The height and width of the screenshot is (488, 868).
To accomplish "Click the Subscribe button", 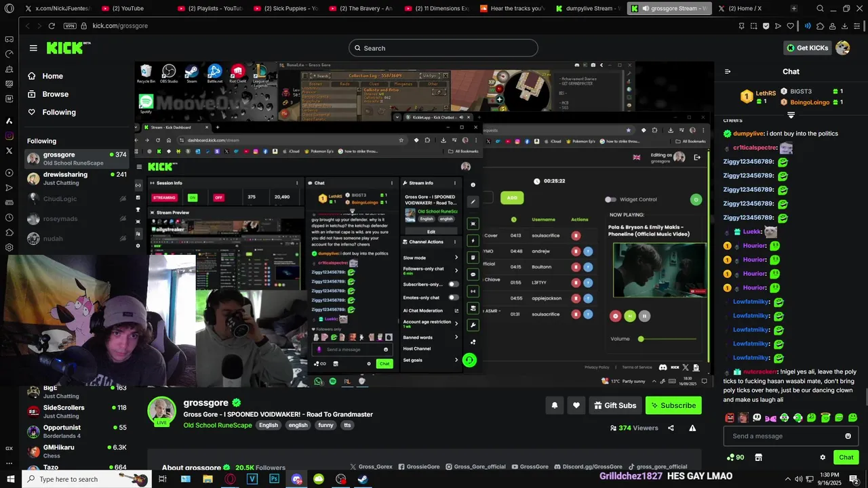I will [x=673, y=405].
